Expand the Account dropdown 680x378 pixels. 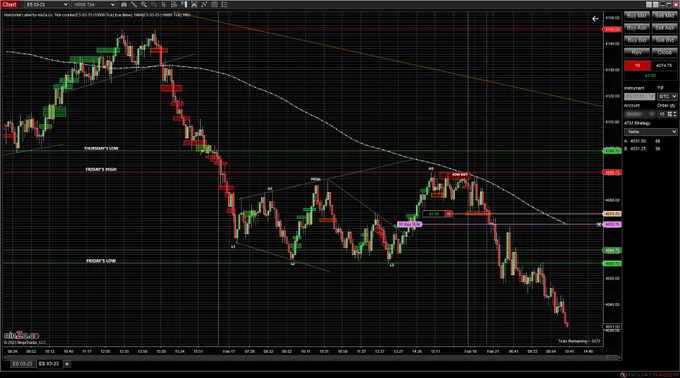[639, 114]
